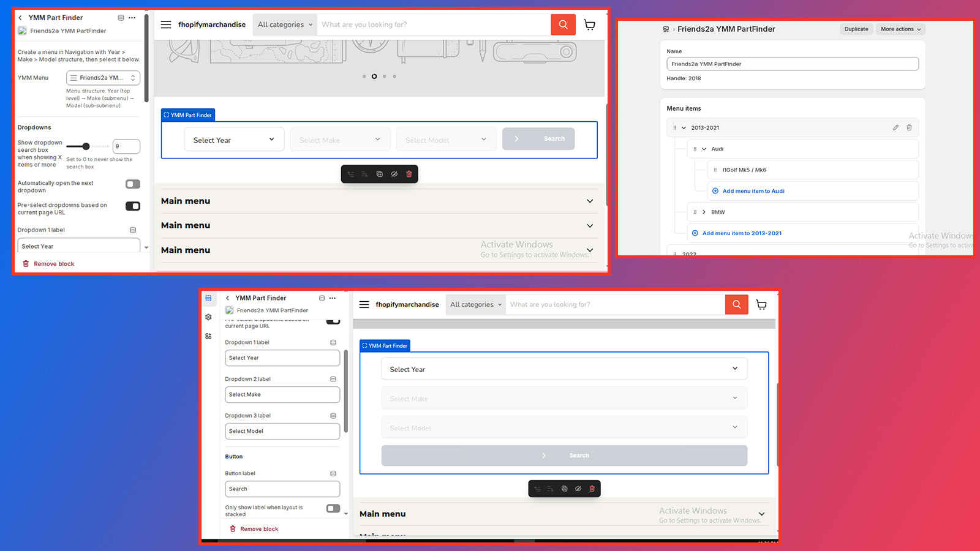This screenshot has height=551, width=980.
Task: Click the dropdown search box items slider
Action: [86, 146]
